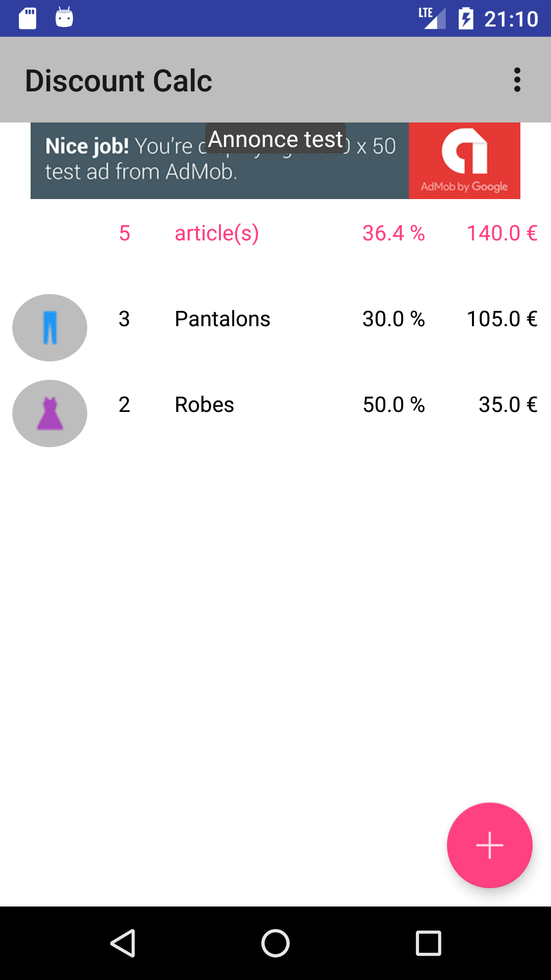Tap the article(s) summary label
The image size is (551, 980).
click(x=217, y=233)
